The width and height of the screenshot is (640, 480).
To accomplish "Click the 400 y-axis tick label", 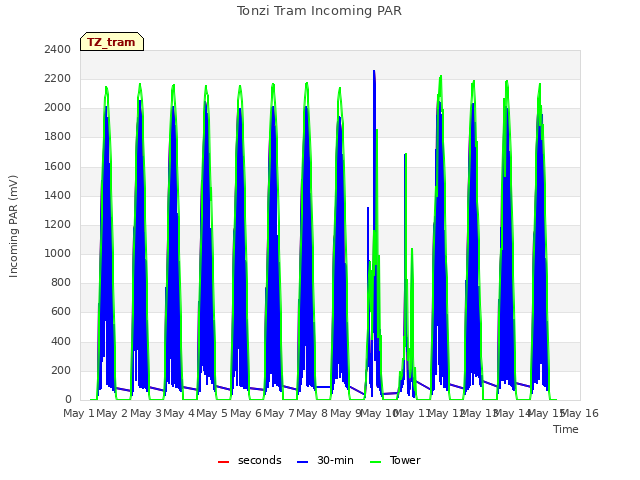I will pos(61,341).
